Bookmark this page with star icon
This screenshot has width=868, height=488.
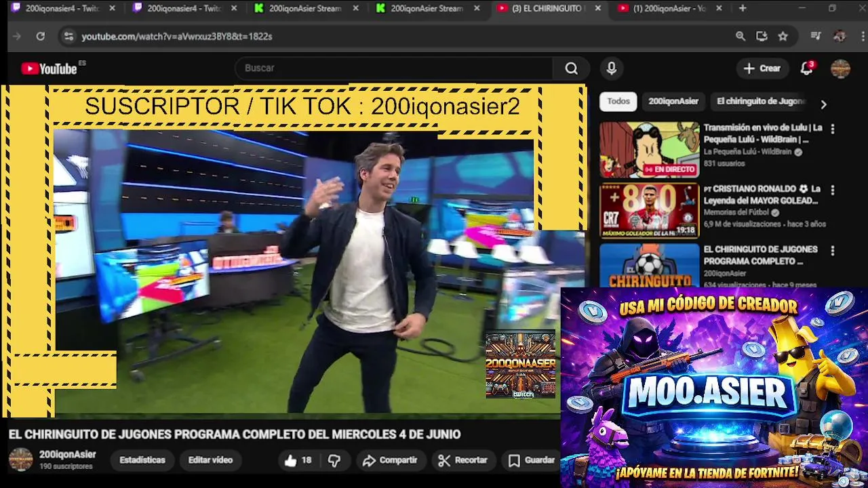click(x=783, y=37)
